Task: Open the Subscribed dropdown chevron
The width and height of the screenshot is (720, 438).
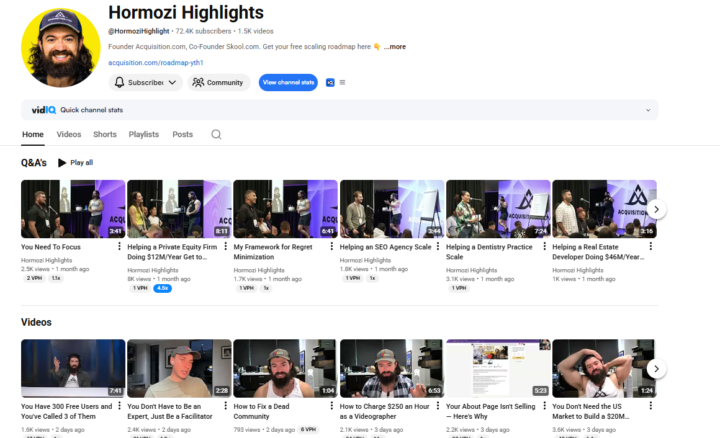Action: tap(172, 83)
